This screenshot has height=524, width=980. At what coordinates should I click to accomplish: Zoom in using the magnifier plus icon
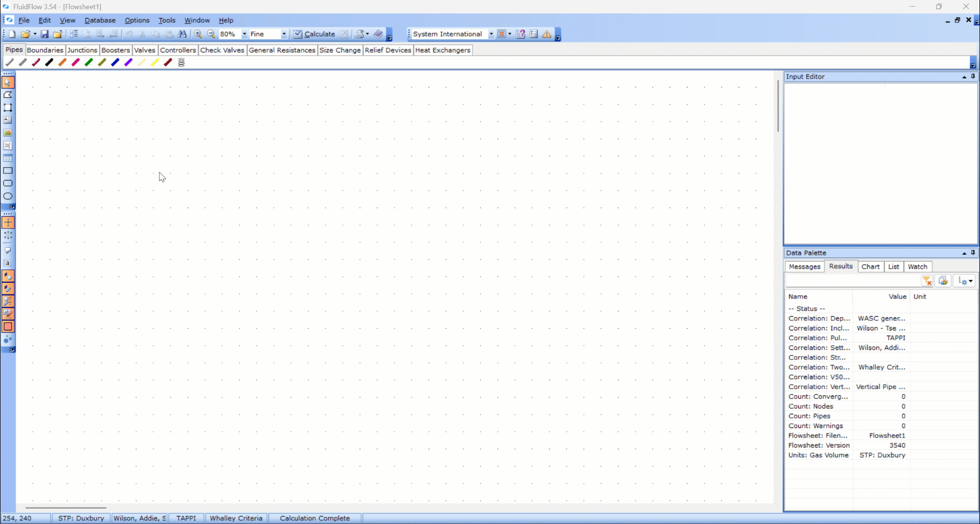(198, 34)
